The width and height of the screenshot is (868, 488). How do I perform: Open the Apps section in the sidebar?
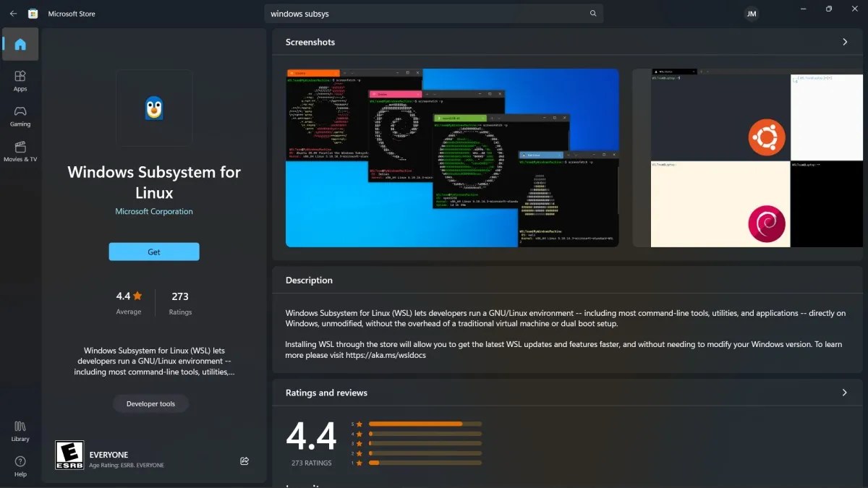(20, 80)
